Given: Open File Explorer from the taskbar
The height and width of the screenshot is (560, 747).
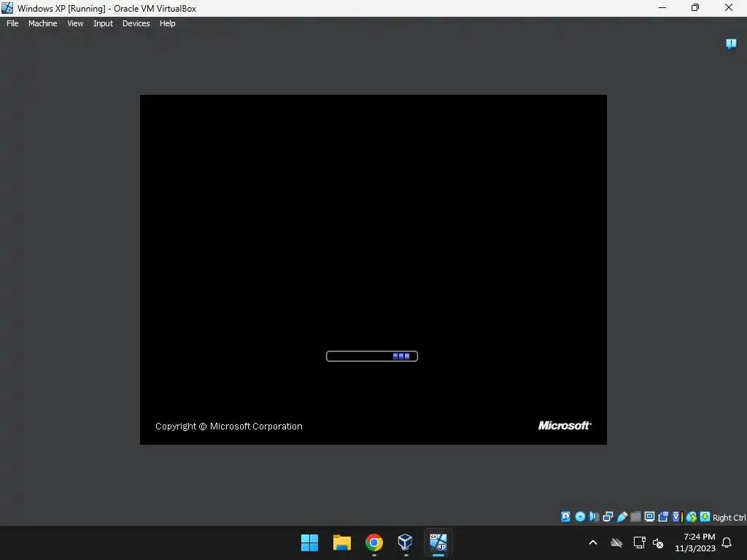Looking at the screenshot, I should [x=341, y=542].
